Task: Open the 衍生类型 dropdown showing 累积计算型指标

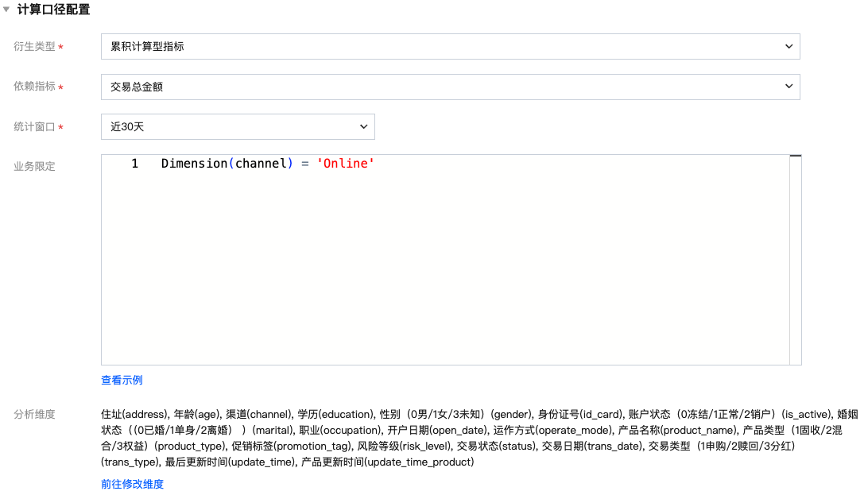Action: (450, 46)
